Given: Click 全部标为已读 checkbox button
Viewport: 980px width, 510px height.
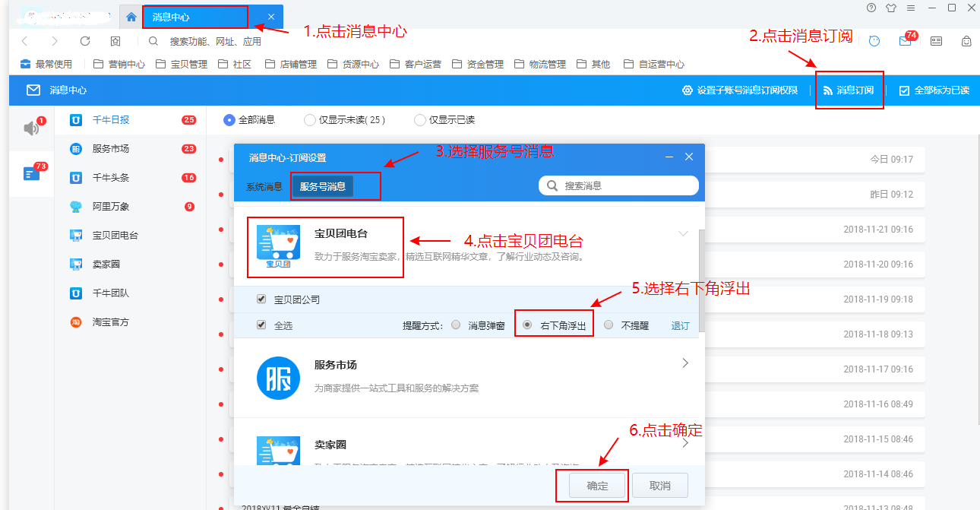Looking at the screenshot, I should click(934, 90).
